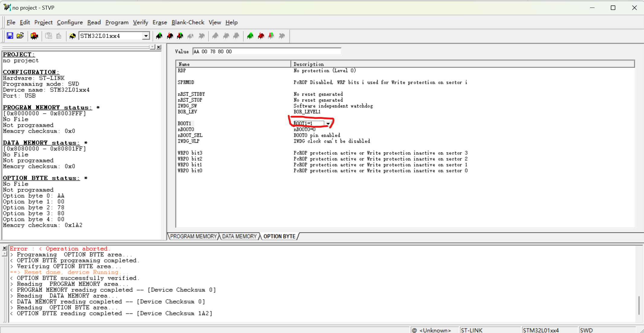The width and height of the screenshot is (644, 333).
Task: Expand the RDP protection level options
Action: [x=325, y=70]
